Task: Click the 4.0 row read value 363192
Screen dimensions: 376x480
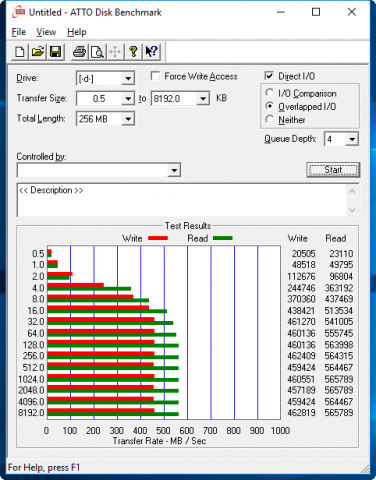Action: 339,288
